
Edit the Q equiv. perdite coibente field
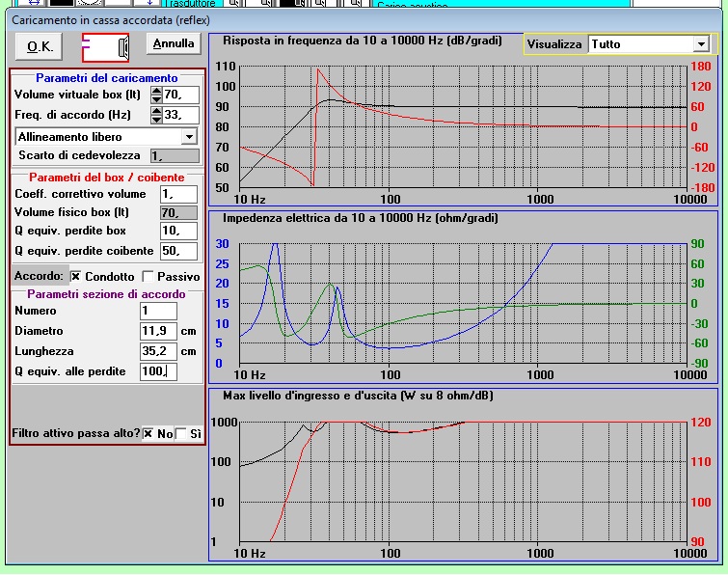pyautogui.click(x=178, y=251)
